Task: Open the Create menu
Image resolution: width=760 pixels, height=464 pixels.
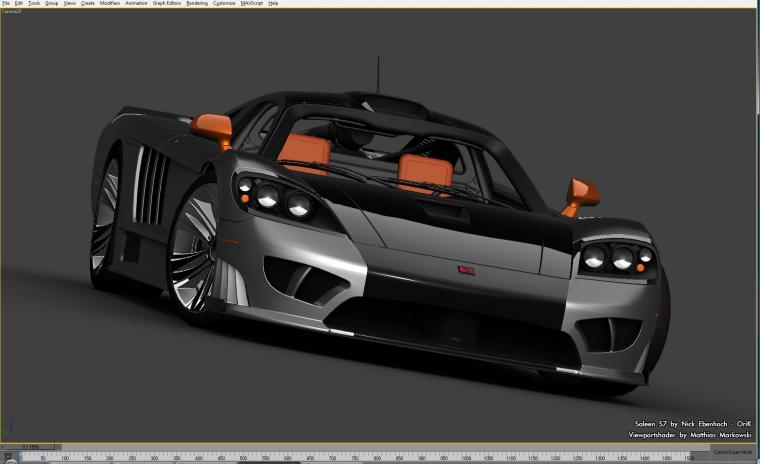Action: point(88,3)
